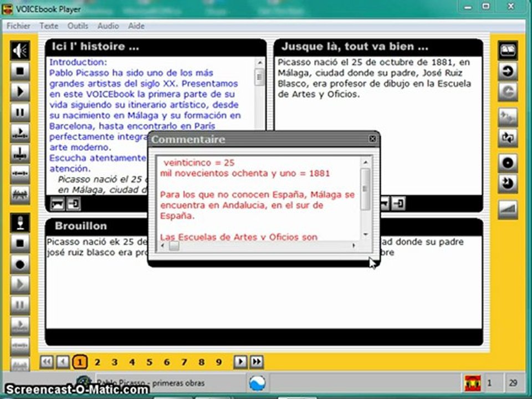Click the greyed-out pause button in recording toolbar
This screenshot has height=399, width=532.
(20, 305)
